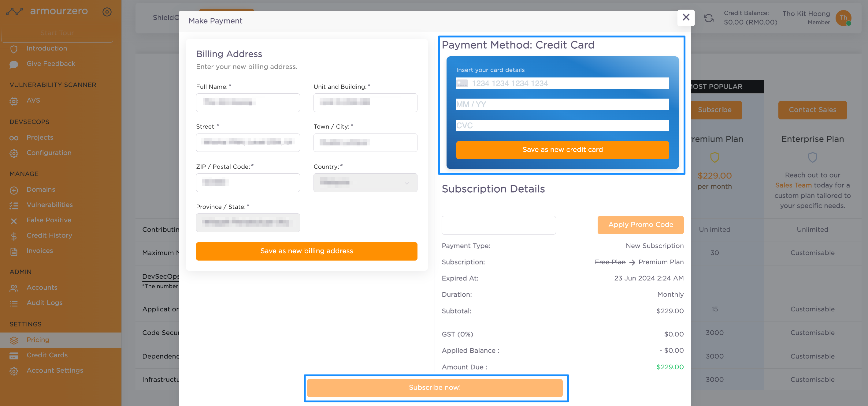Click the Town / City field
Viewport: 868px width, 406px height.
tap(365, 143)
